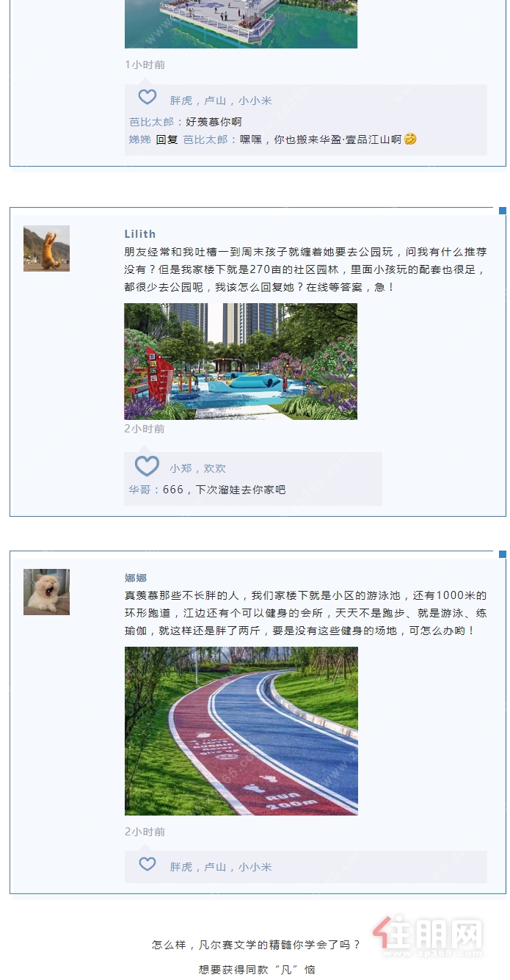
Task: Open the waterfront platform image at top
Action: pos(241,24)
